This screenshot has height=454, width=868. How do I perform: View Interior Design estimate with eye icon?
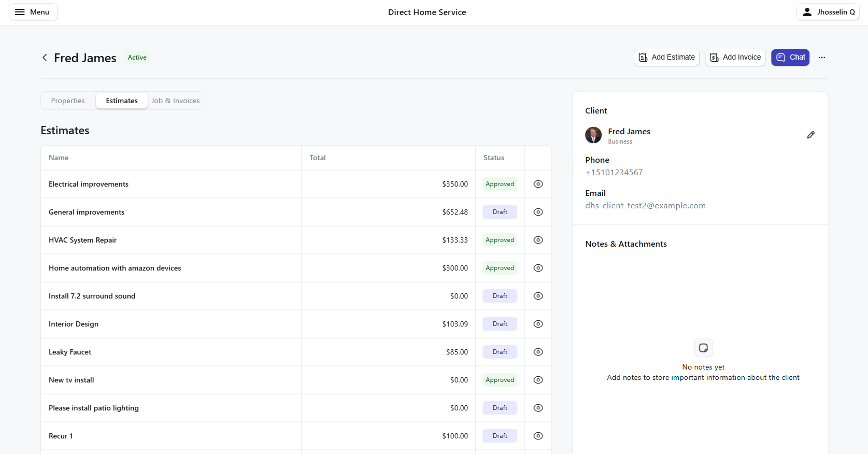click(x=538, y=324)
